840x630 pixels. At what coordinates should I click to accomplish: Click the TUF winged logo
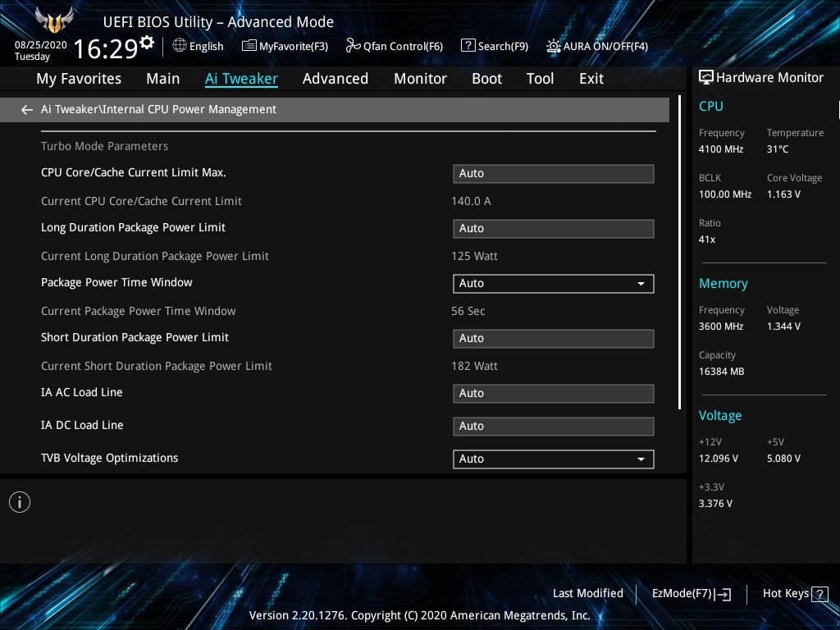coord(54,21)
